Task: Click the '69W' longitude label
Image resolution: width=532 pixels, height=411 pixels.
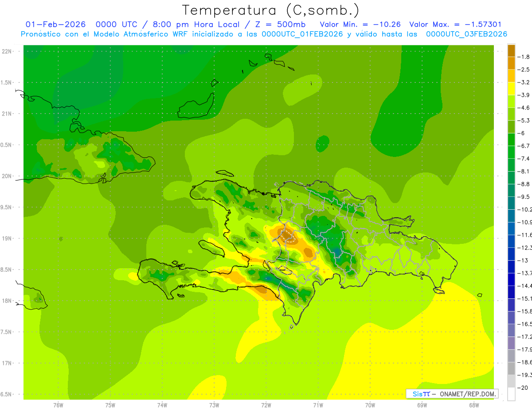Action: pos(422,405)
